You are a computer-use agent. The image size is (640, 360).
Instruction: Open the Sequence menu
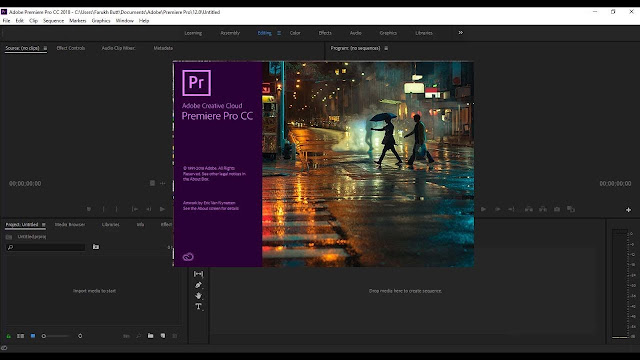tap(53, 20)
